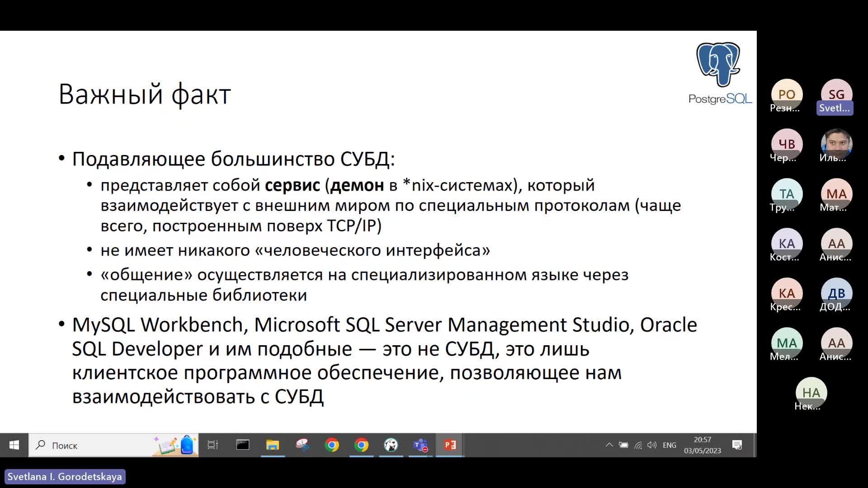Switch to PowerPoint in the taskbar
Viewport: 868px width, 488px height.
450,445
